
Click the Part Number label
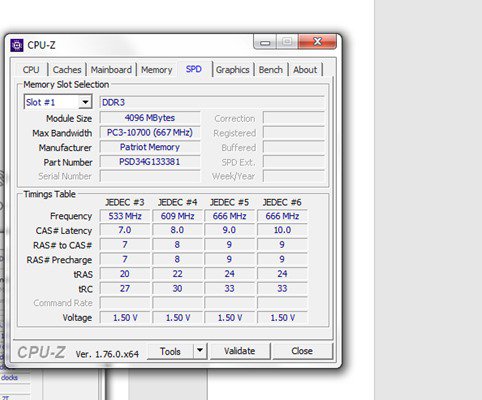coord(68,162)
